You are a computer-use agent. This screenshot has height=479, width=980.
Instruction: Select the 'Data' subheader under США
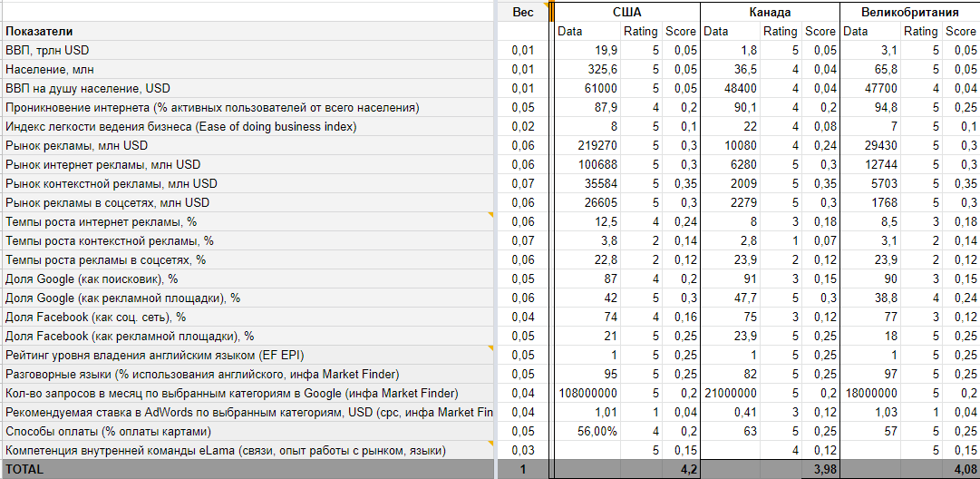[588, 31]
